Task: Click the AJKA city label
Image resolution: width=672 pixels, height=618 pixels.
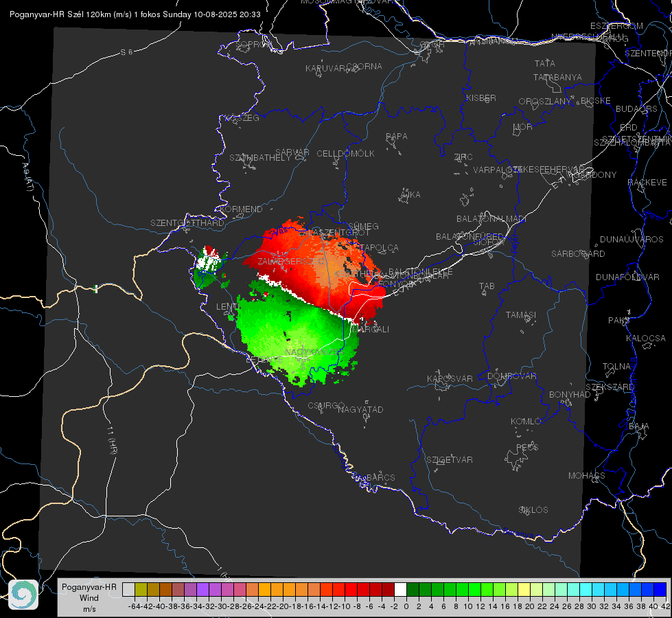Action: 410,195
